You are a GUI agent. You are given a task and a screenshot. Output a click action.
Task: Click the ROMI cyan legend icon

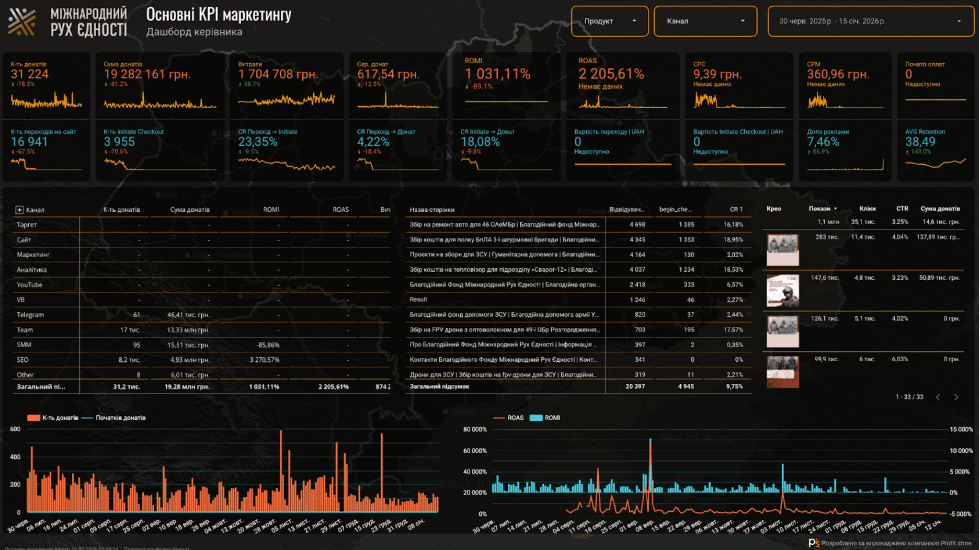pyautogui.click(x=535, y=418)
